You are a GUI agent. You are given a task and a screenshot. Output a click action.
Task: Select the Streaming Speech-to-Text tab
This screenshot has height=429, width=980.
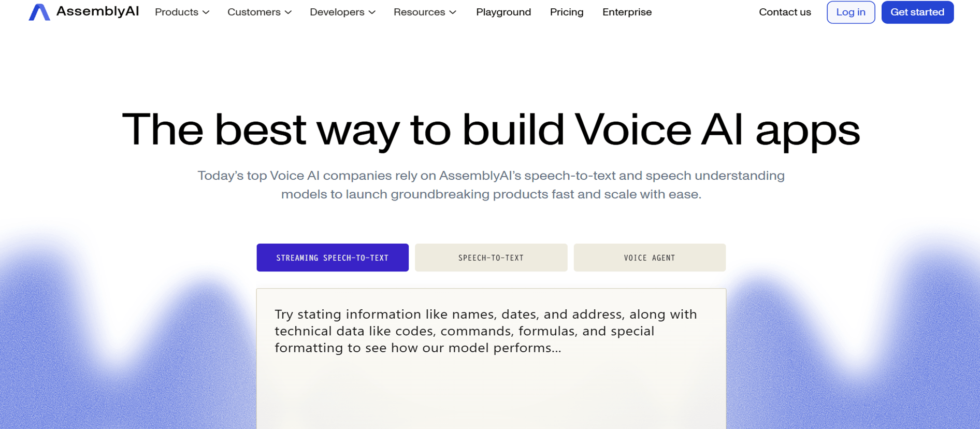pos(333,258)
